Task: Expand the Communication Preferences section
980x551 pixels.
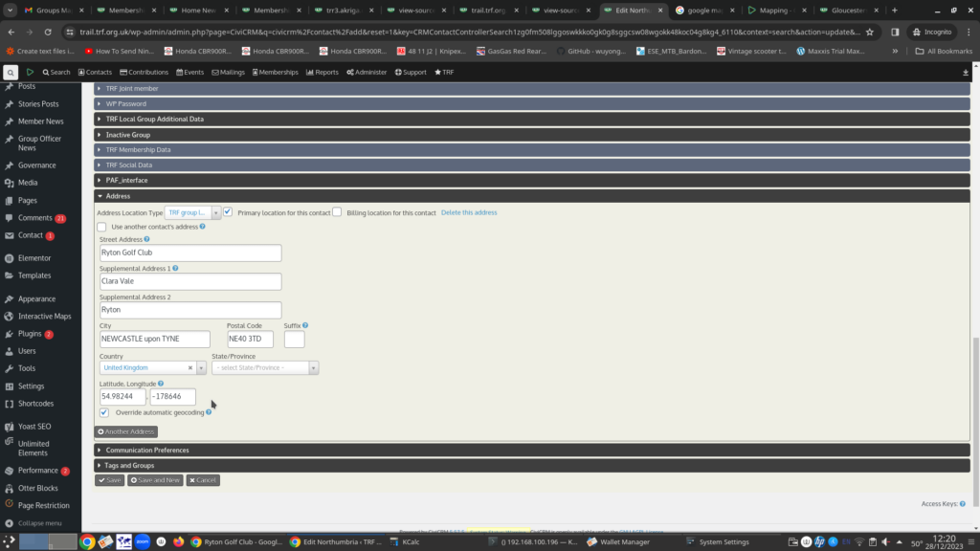Action: [x=146, y=450]
